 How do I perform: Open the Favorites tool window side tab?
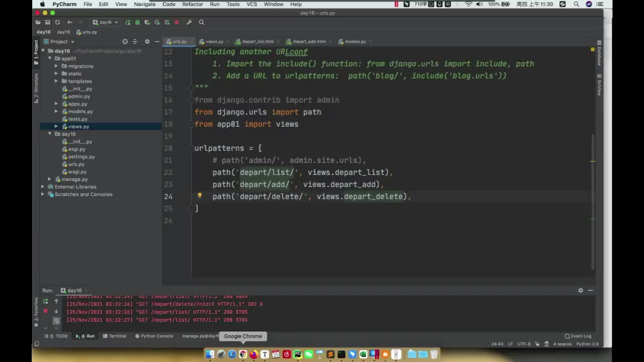pos(36,312)
